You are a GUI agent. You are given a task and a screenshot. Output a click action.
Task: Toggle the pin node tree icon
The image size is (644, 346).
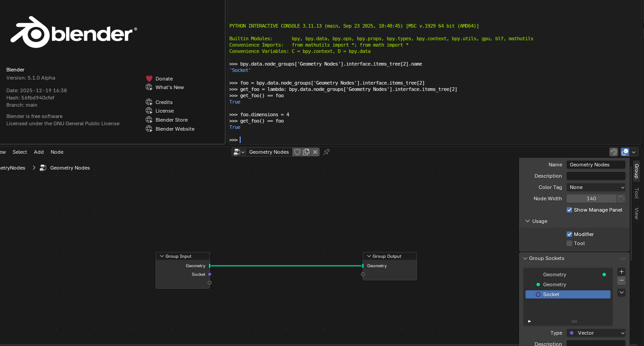coord(327,152)
